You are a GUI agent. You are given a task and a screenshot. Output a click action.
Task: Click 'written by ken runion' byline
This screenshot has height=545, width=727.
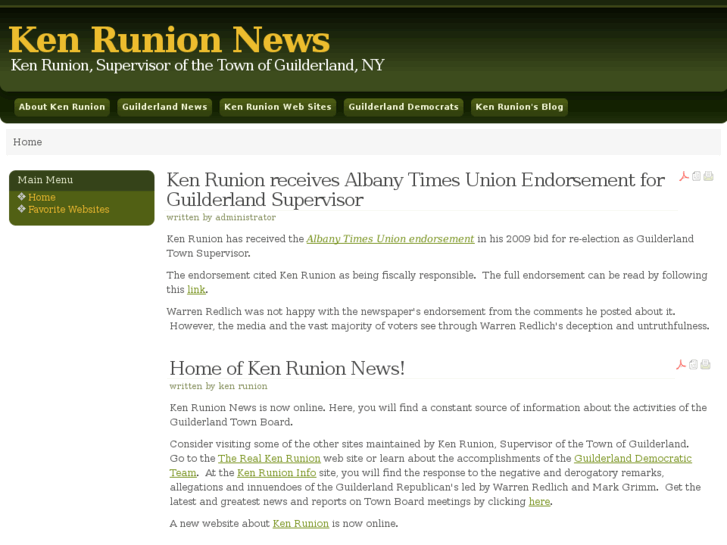(x=218, y=386)
